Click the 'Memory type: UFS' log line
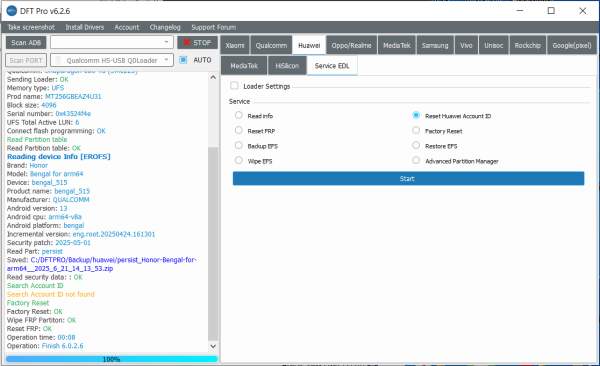This screenshot has width=600, height=366. 35,88
